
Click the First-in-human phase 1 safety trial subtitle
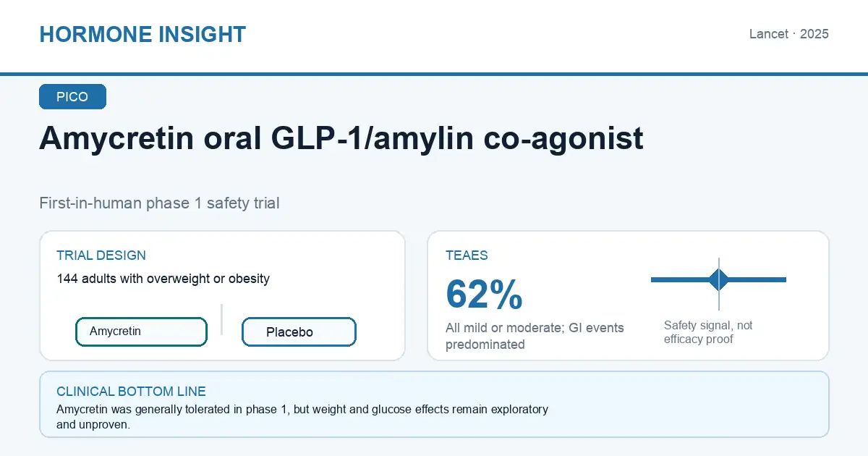159,203
